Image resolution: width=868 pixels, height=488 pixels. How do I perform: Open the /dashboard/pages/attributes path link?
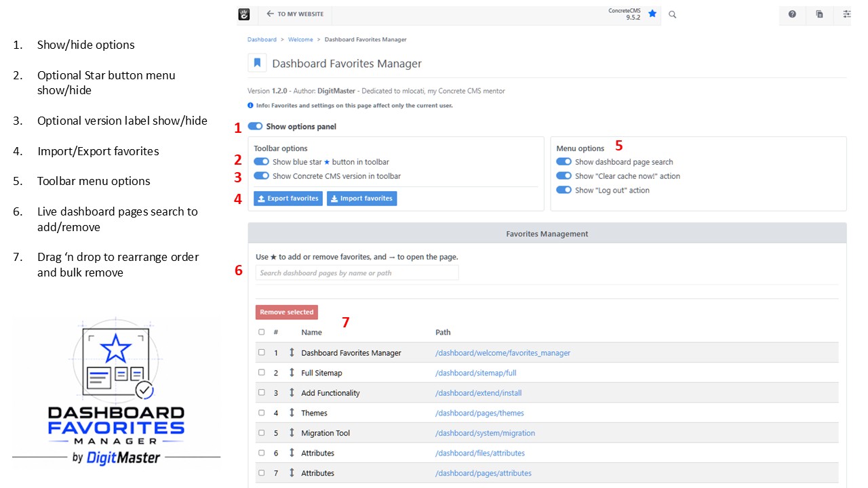pos(484,473)
